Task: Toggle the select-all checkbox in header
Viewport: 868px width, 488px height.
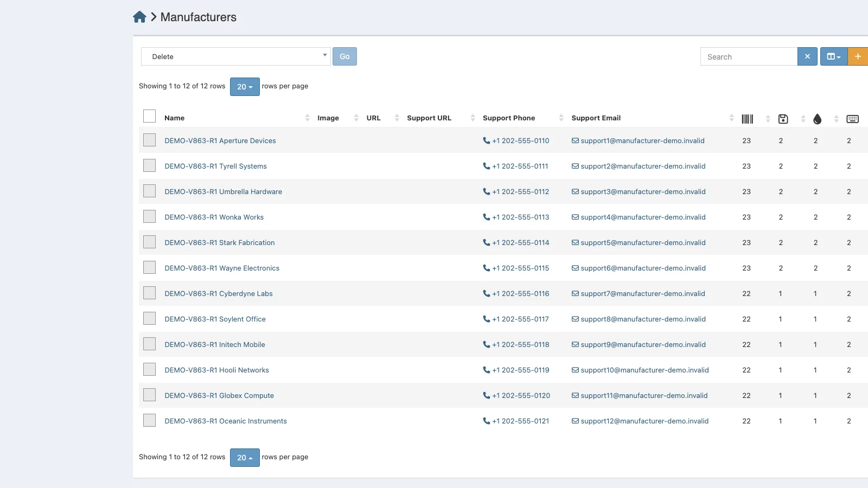Action: 149,116
